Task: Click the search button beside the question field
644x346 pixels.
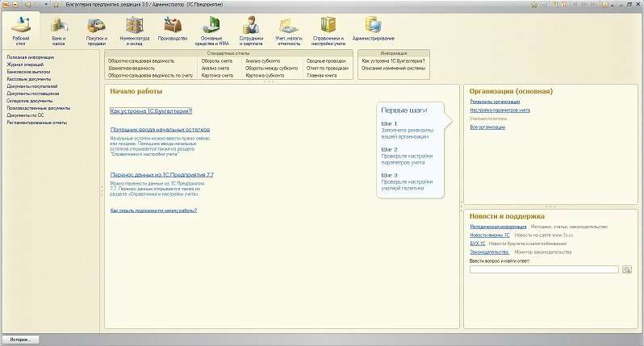Action: tap(627, 269)
